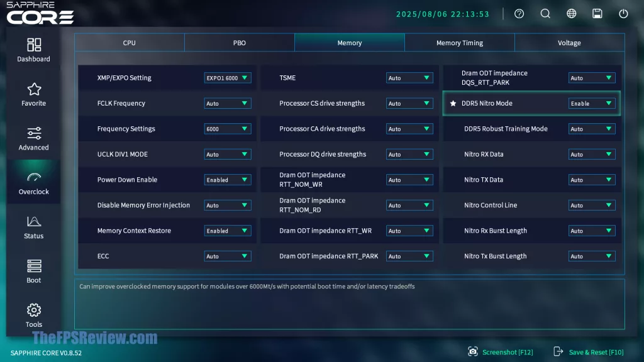The height and width of the screenshot is (362, 644).
Task: Open the Nitro RX Data dropdown
Action: click(592, 155)
